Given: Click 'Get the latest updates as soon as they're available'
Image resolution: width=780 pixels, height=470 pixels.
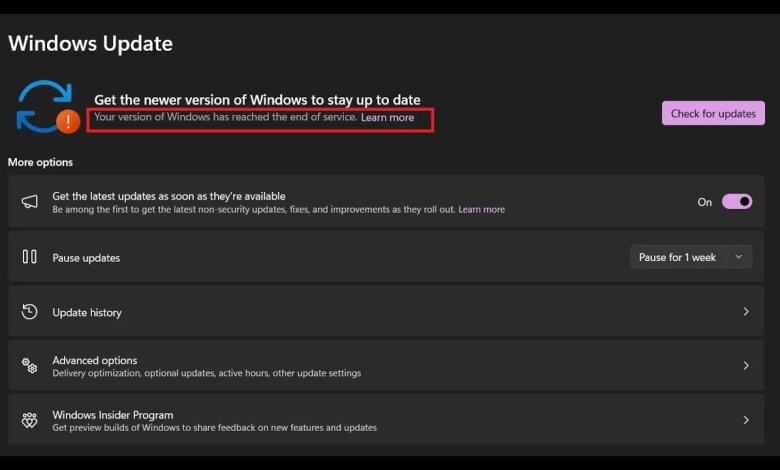Looking at the screenshot, I should pos(169,196).
